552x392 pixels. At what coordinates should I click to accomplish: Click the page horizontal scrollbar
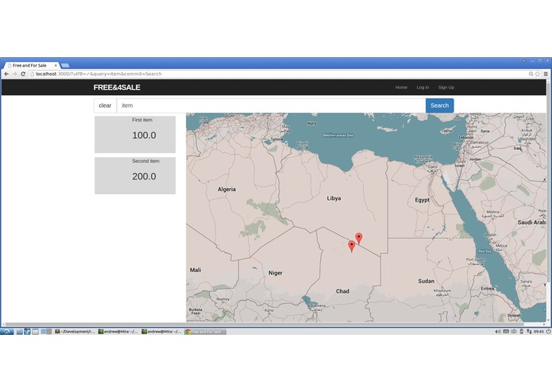pyautogui.click(x=264, y=324)
